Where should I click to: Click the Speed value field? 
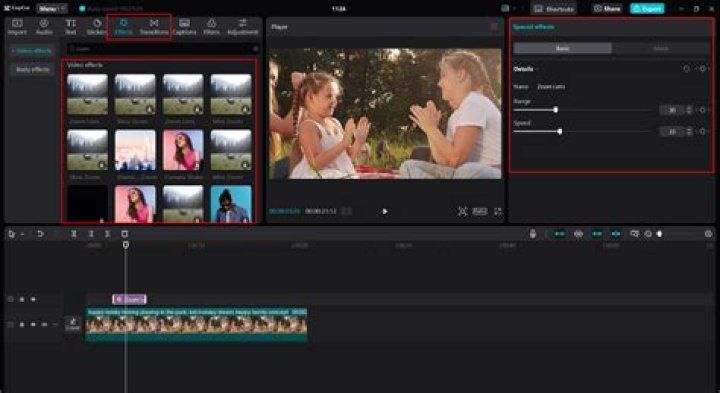[x=672, y=132]
